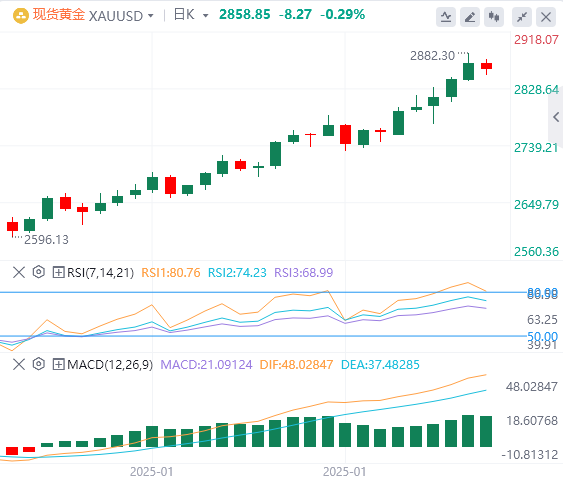Select the pencil drawing tool icon
This screenshot has width=563, height=485.
click(470, 17)
